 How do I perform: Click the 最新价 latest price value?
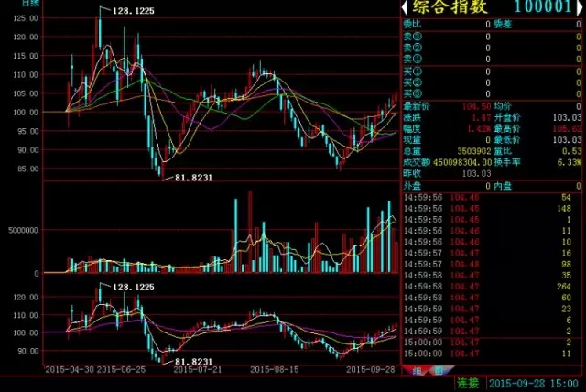pos(467,107)
